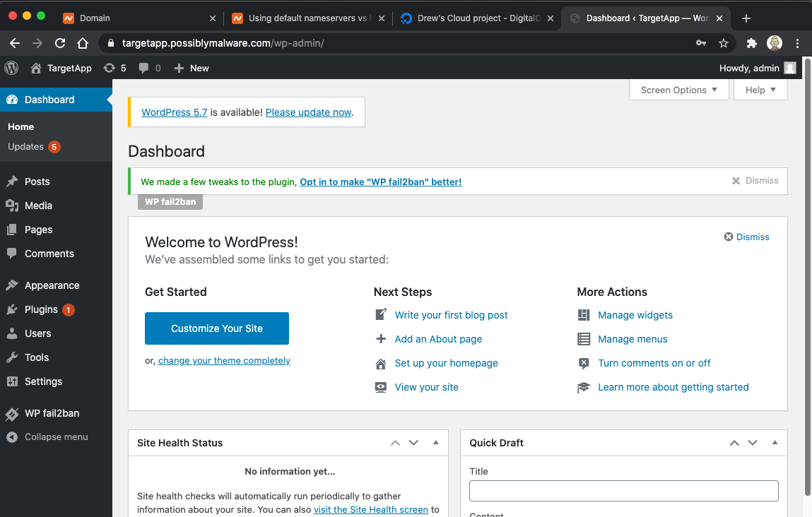Click Add an About page link
This screenshot has height=517, width=812.
[x=438, y=339]
